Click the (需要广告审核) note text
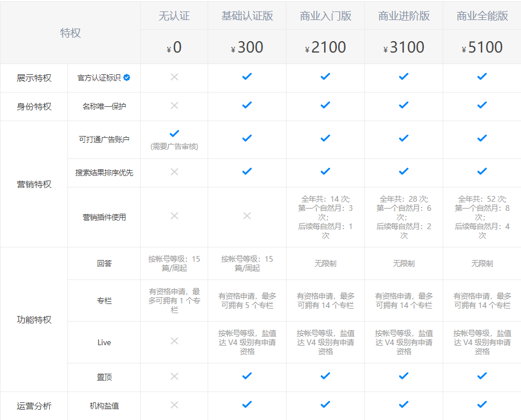This screenshot has height=420, width=521. pos(174,146)
